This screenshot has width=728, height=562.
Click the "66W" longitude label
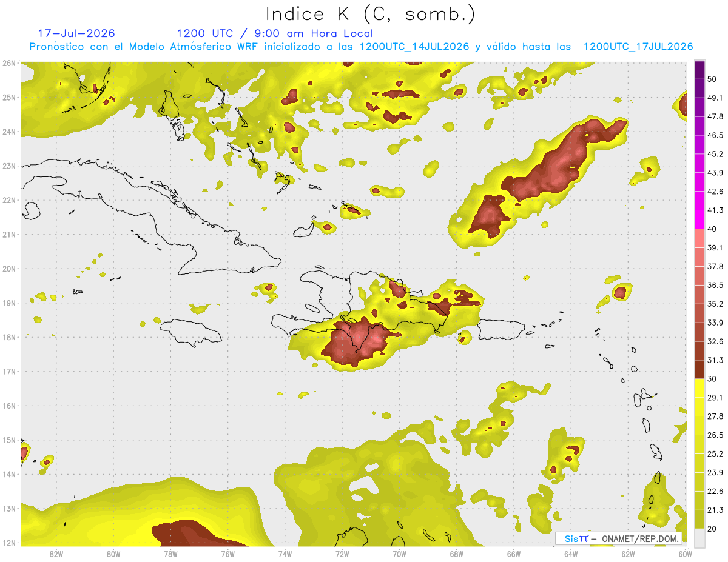tap(514, 554)
